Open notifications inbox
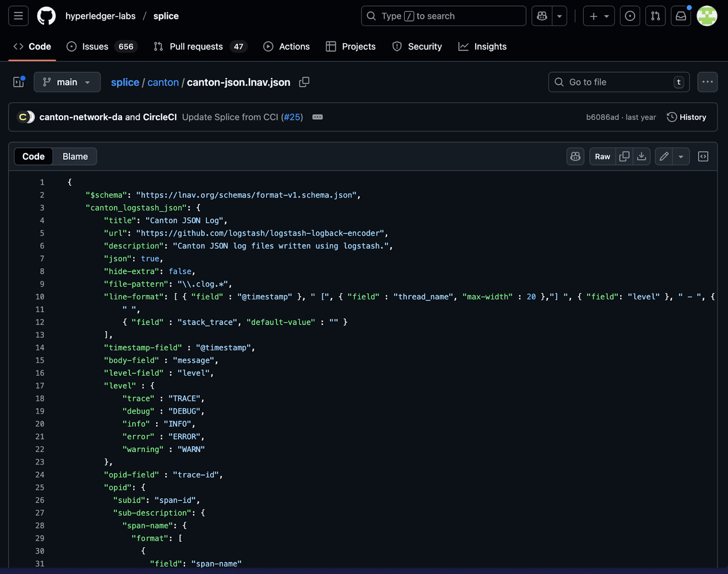 click(x=681, y=15)
